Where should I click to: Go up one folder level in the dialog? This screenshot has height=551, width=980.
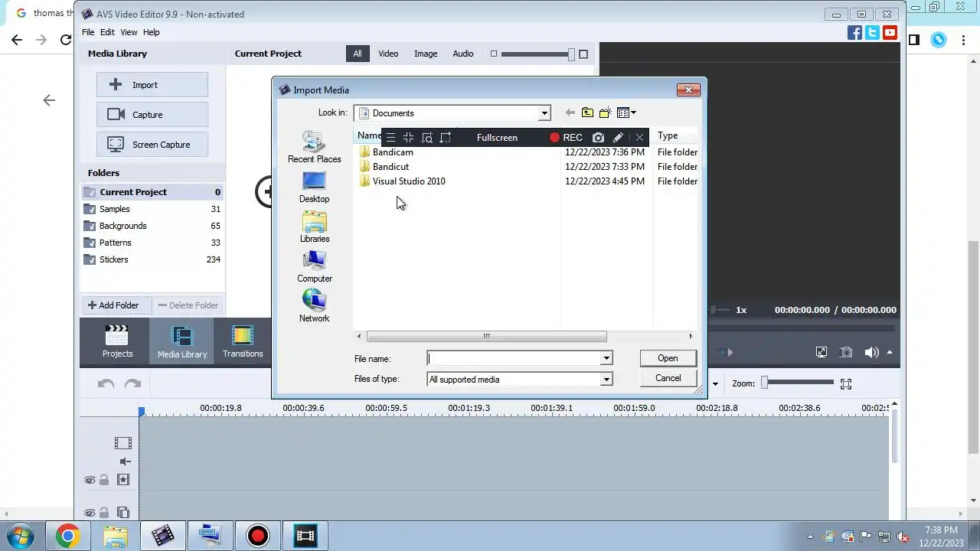tap(587, 113)
